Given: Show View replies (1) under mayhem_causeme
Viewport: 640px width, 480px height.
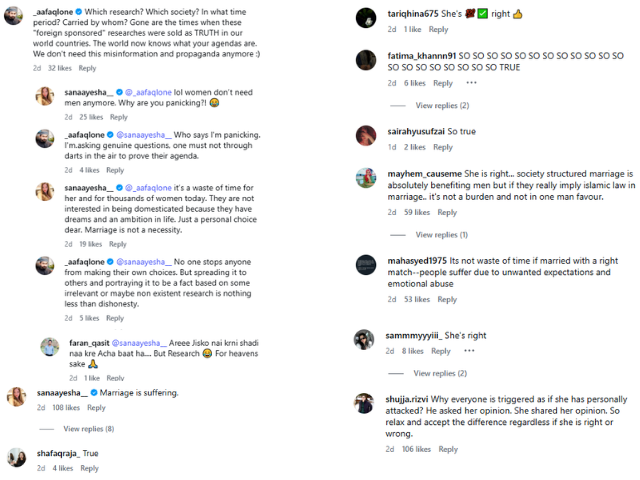Looking at the screenshot, I should click(x=440, y=235).
